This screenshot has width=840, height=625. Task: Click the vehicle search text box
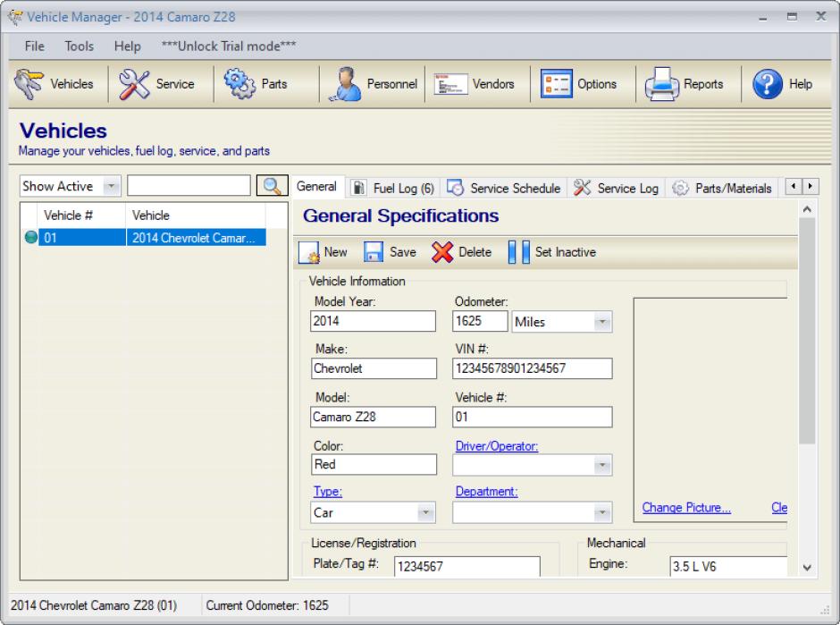pyautogui.click(x=189, y=186)
